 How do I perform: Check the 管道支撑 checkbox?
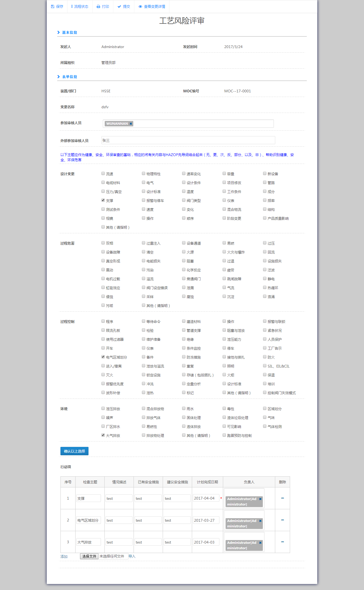[x=184, y=330]
